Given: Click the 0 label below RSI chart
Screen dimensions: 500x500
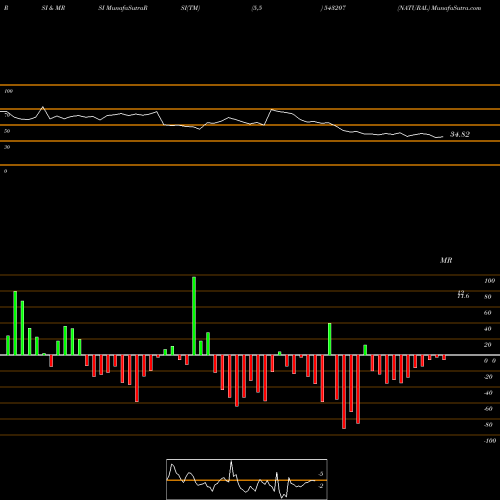Looking at the screenshot, I should pos(5,171).
